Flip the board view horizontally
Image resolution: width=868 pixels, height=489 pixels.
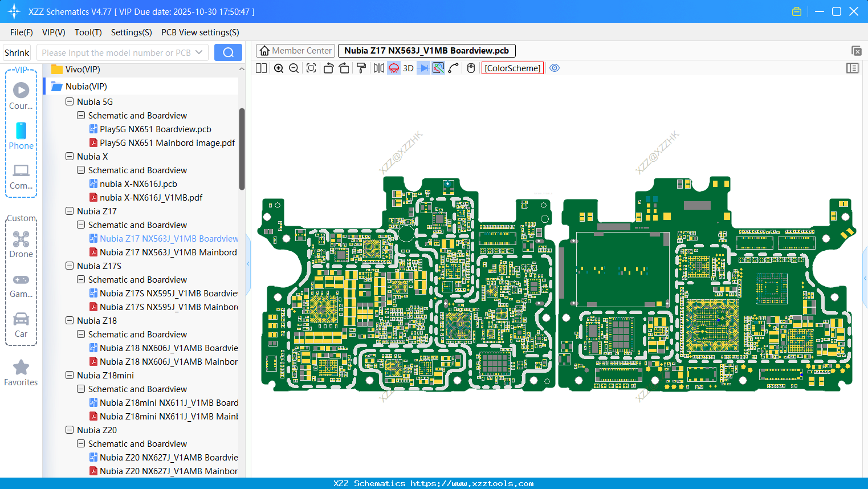pyautogui.click(x=378, y=68)
